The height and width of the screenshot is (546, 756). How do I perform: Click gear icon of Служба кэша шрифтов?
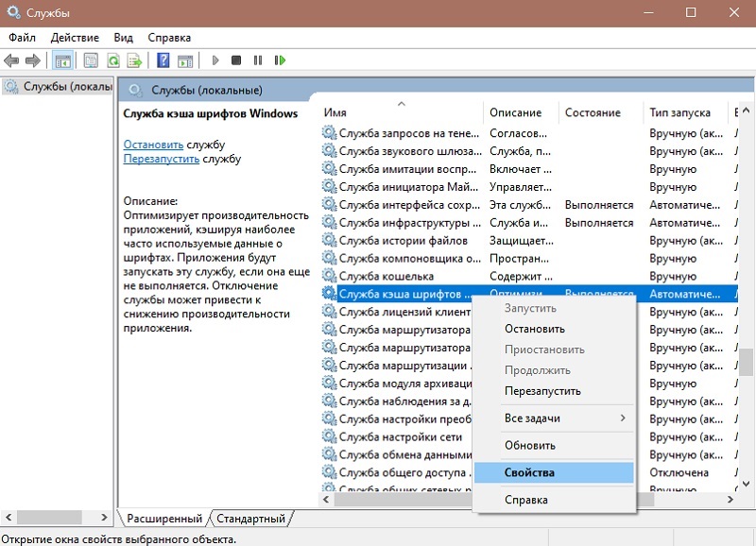(329, 293)
